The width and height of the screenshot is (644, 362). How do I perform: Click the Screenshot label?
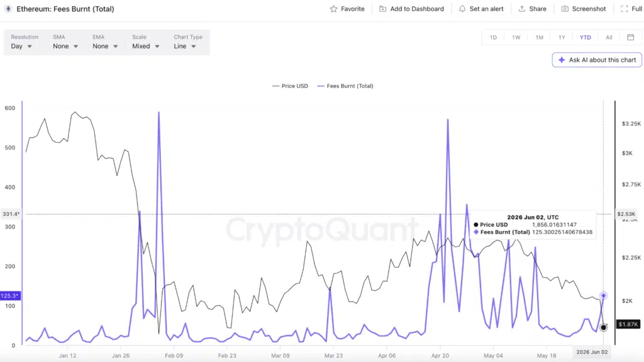[x=589, y=9]
